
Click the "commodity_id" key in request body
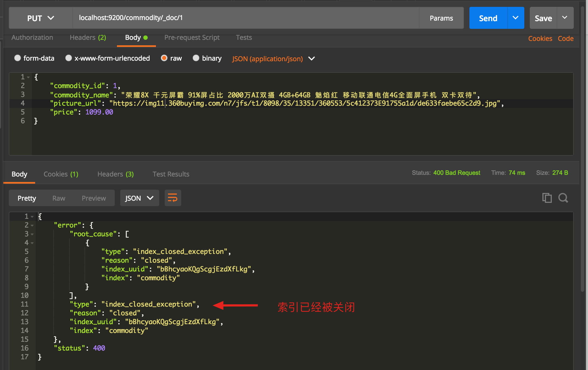pos(77,86)
